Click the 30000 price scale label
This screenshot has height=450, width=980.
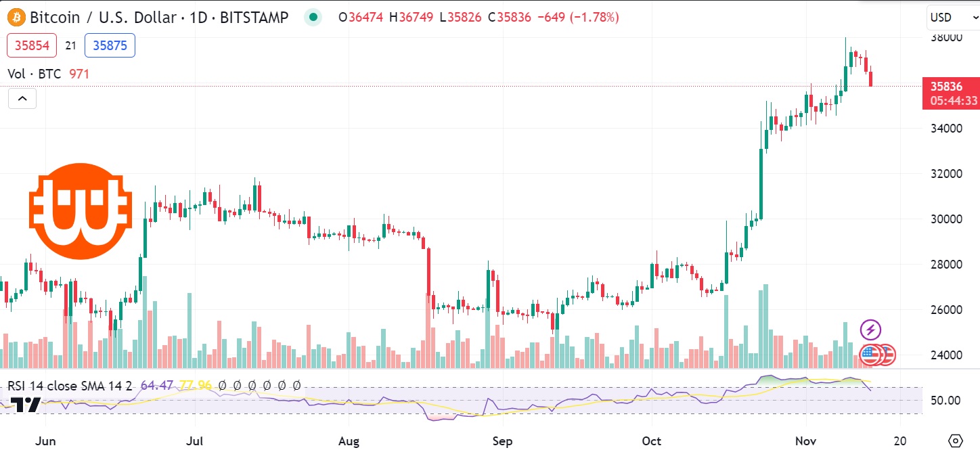click(x=944, y=219)
